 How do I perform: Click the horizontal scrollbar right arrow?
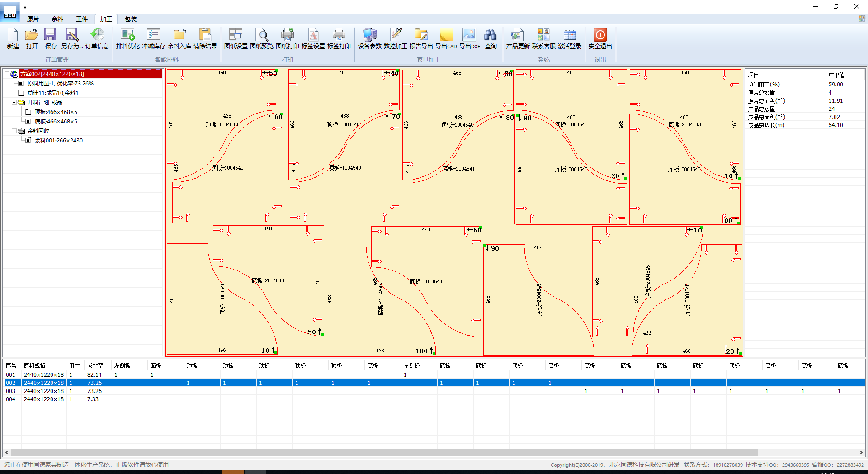(x=861, y=452)
